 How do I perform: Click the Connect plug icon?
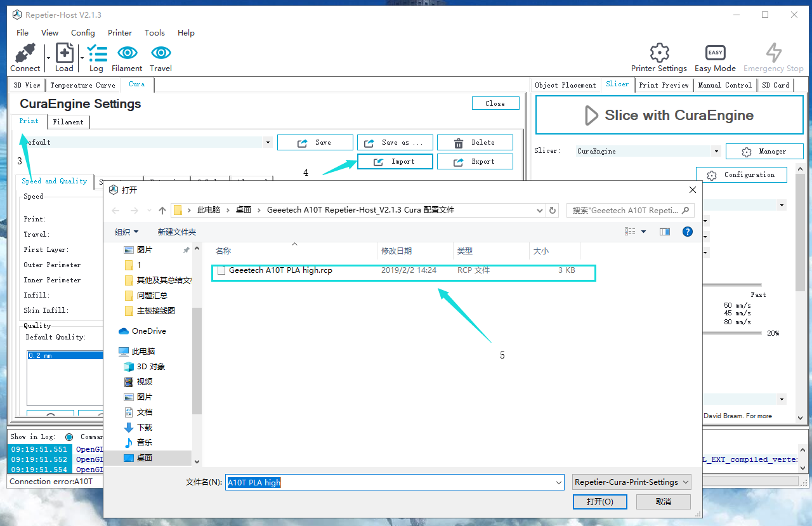pos(25,54)
